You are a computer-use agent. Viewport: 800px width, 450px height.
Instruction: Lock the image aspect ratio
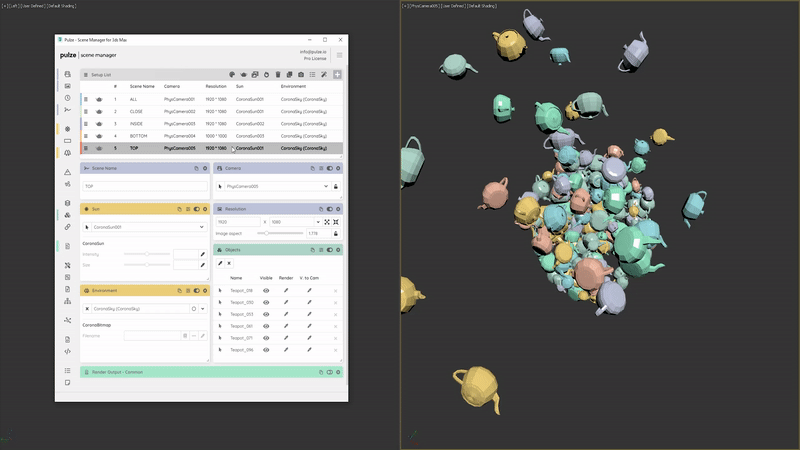pyautogui.click(x=336, y=233)
